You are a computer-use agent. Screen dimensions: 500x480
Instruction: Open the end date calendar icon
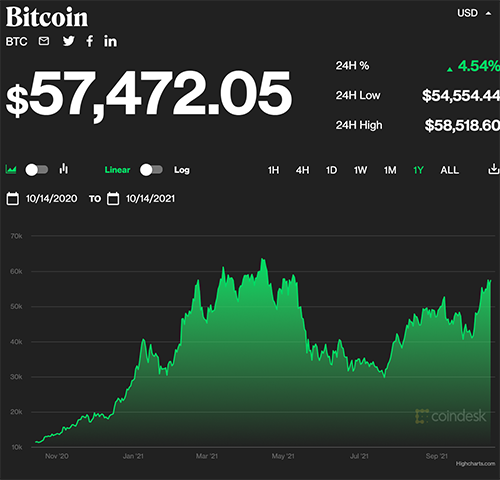click(113, 198)
